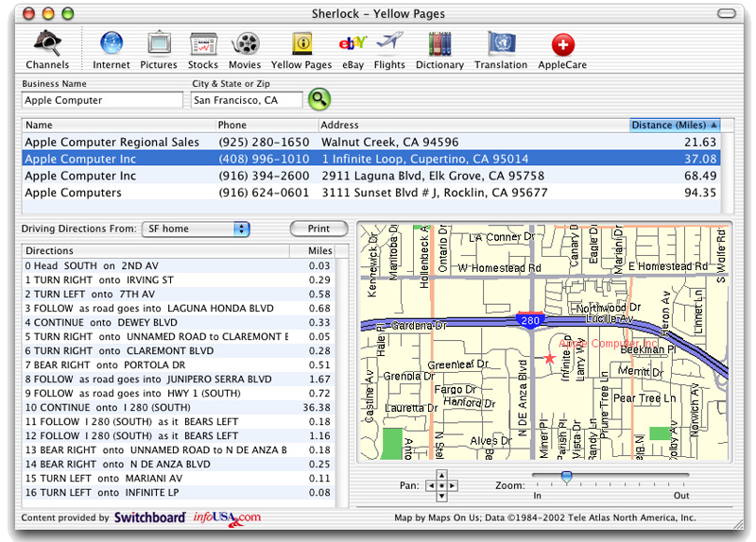Click the (925) 280-1650 phone number
Image resolution: width=756 pixels, height=542 pixels.
pos(264,143)
